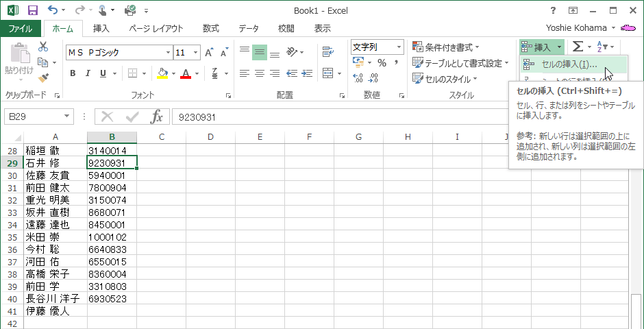Click the wrap text icon
Viewport: 644px width, 329px height.
327,52
